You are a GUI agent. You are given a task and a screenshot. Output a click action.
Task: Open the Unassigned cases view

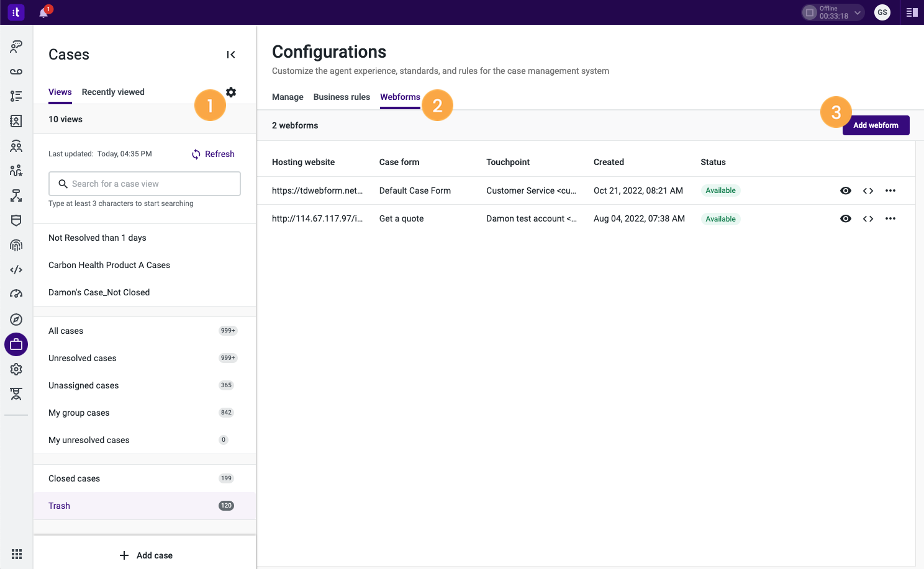point(145,385)
